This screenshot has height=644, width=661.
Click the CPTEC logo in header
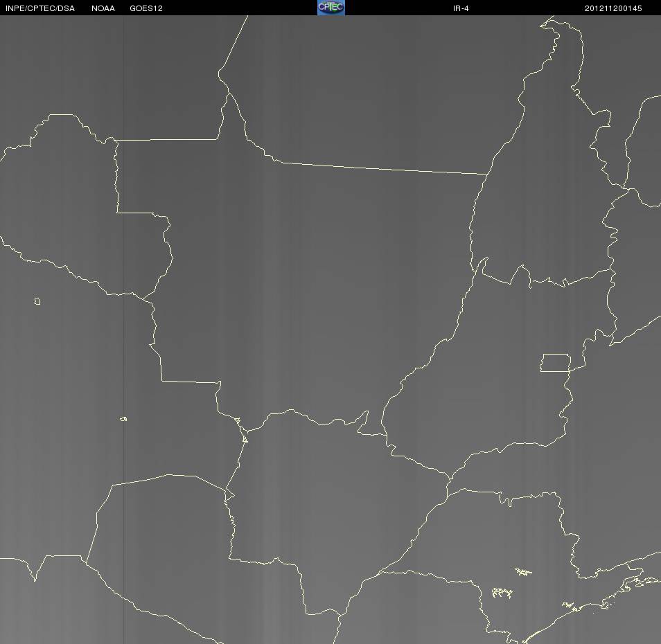click(331, 8)
